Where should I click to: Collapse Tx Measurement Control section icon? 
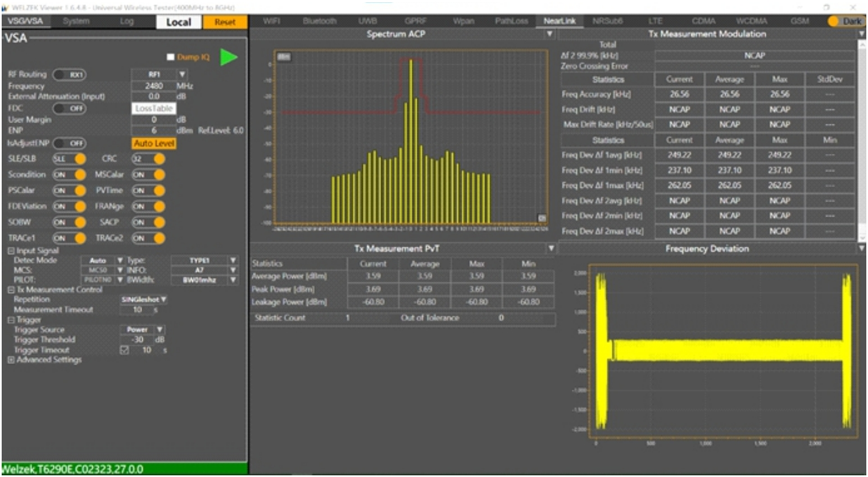click(11, 290)
